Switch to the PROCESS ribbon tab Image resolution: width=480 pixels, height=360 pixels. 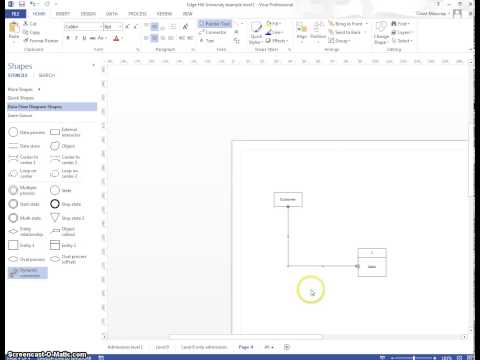[x=137, y=14]
